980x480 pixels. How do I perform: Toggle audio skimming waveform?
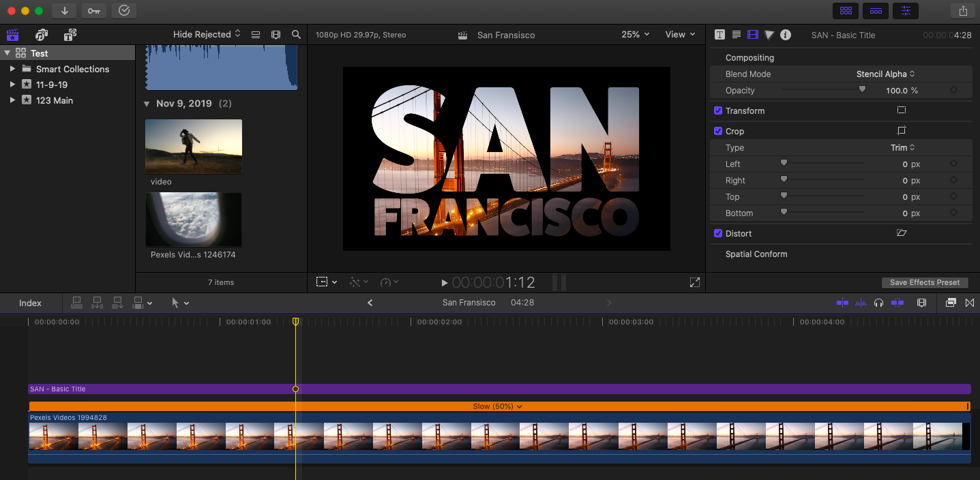(x=861, y=303)
